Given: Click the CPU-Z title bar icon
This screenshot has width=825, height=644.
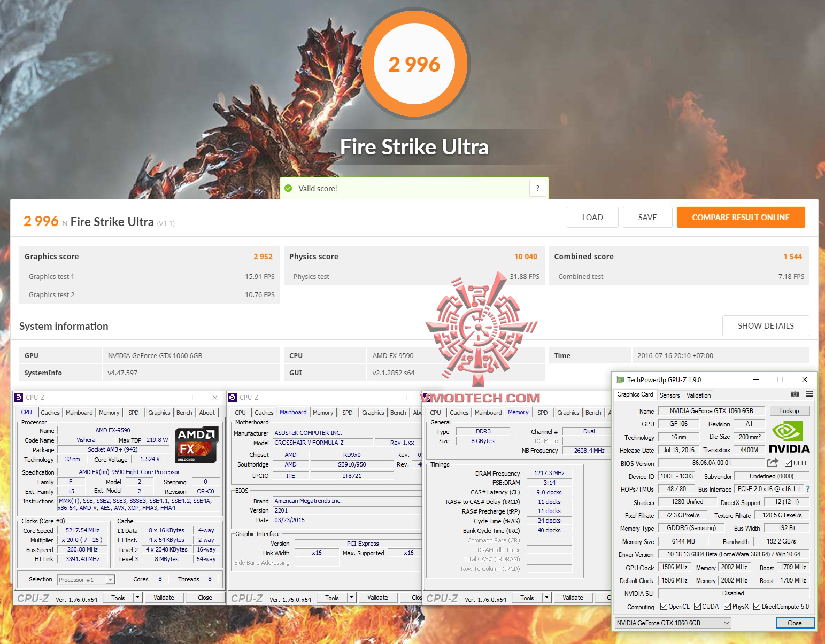Looking at the screenshot, I should (19, 397).
